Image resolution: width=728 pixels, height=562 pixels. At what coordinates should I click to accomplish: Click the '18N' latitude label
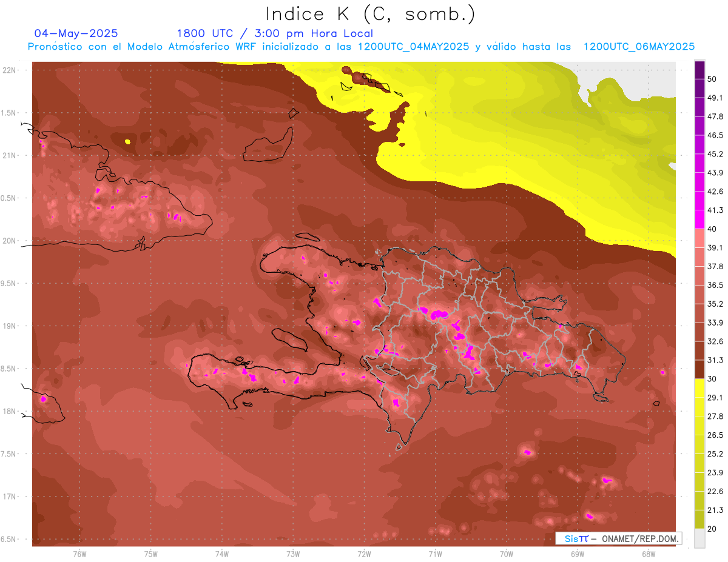(10, 412)
